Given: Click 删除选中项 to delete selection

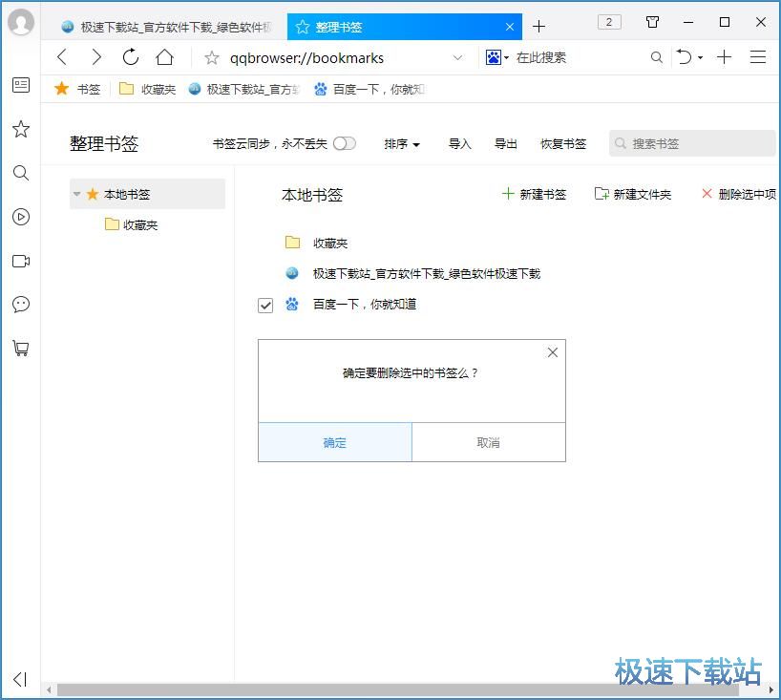Looking at the screenshot, I should [739, 194].
